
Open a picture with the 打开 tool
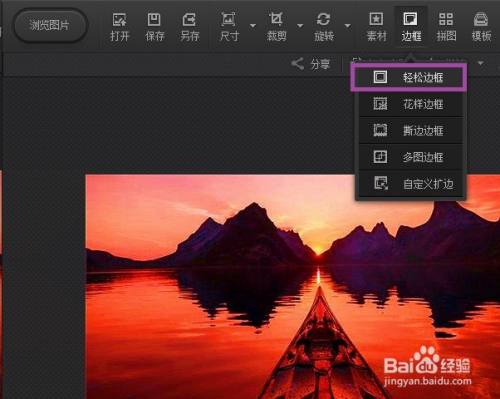119,27
